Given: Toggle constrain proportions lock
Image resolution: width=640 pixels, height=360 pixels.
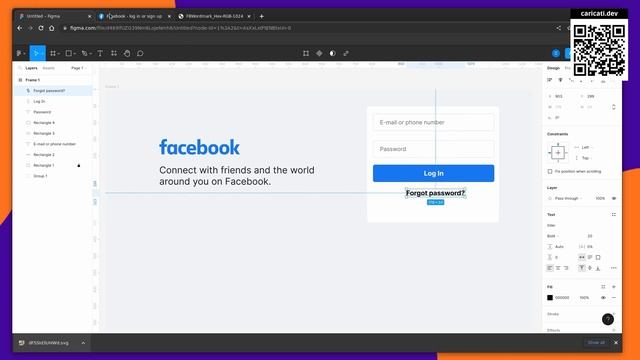Looking at the screenshot, I should 613,107.
